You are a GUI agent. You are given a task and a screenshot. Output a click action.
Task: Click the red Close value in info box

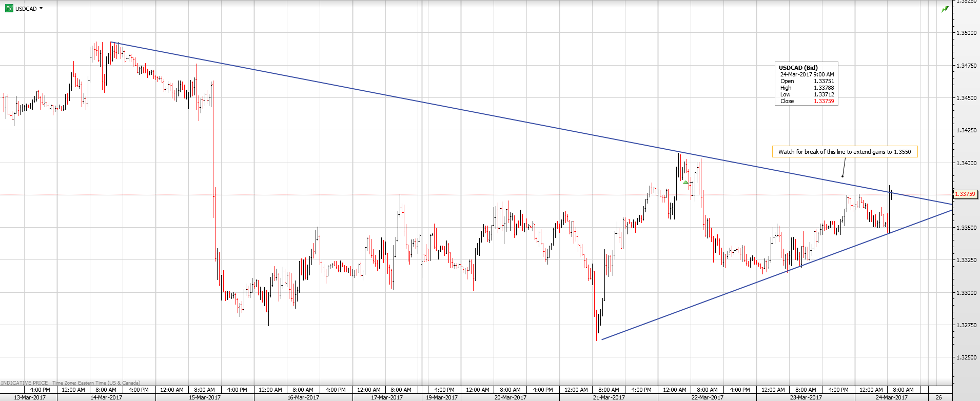(824, 102)
